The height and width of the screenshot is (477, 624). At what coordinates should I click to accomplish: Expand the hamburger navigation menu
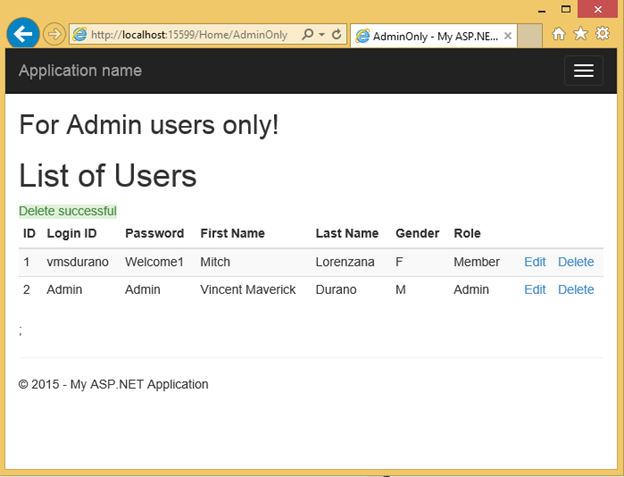coord(583,70)
